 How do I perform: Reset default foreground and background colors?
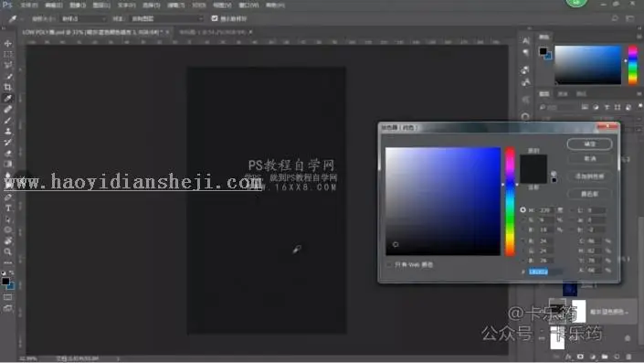(x=4, y=273)
